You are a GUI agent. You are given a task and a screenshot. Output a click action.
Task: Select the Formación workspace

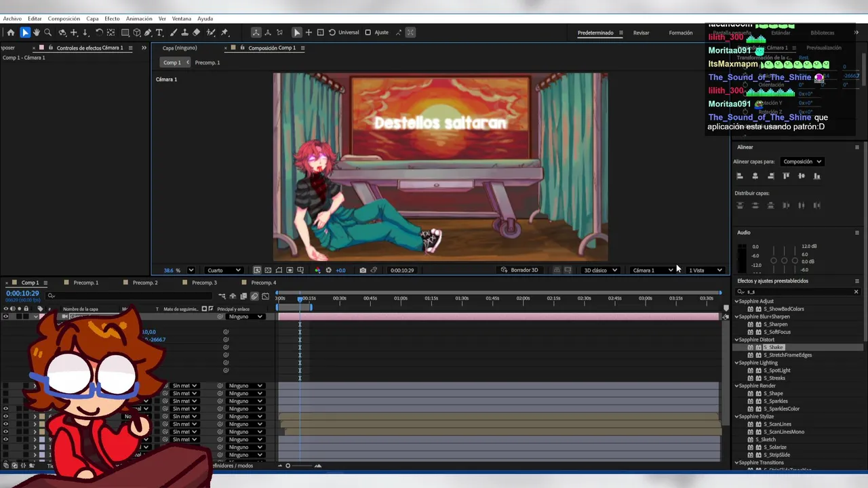click(x=681, y=33)
